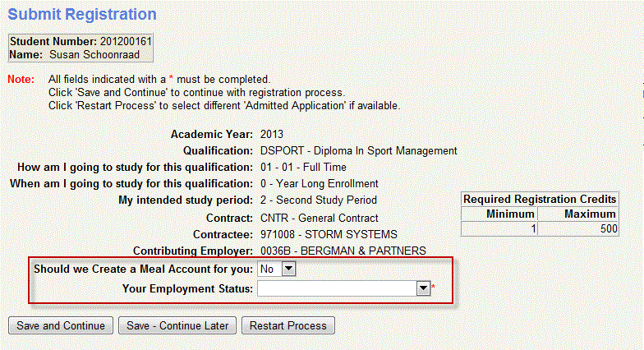Click Restart Process button

pyautogui.click(x=287, y=325)
